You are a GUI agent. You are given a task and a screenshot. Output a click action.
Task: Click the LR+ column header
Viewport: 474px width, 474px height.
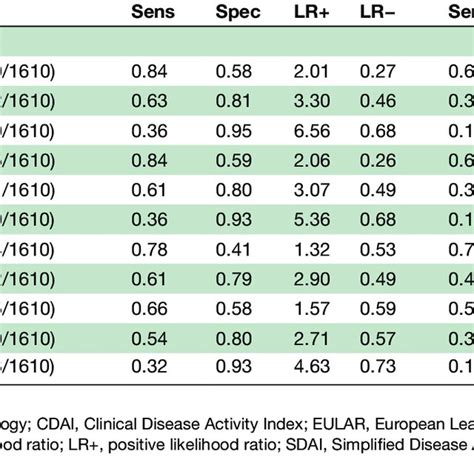pyautogui.click(x=311, y=12)
